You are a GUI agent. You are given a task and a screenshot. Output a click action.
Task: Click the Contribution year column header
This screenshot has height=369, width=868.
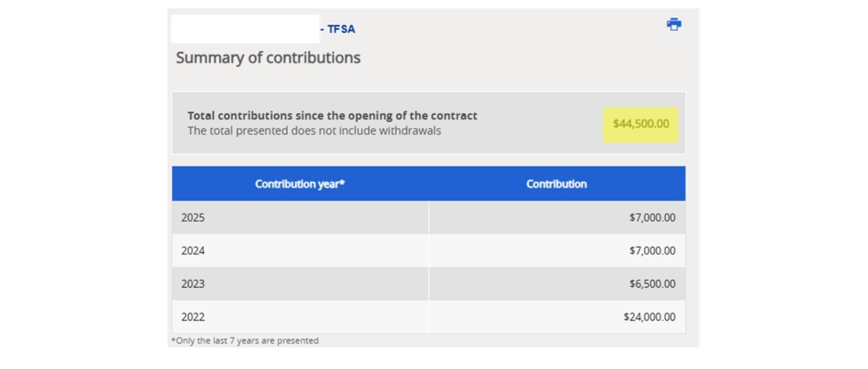(300, 184)
